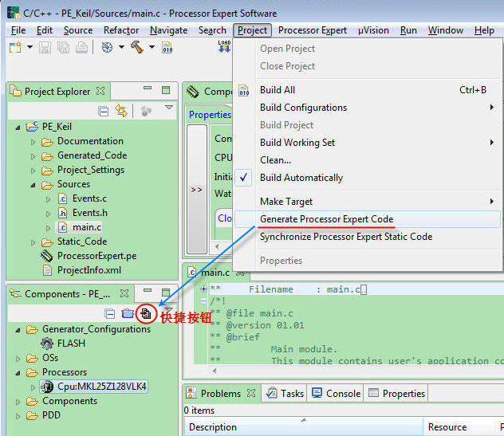Collapse the @file comment block in editor
504x436 pixels.
(203, 301)
